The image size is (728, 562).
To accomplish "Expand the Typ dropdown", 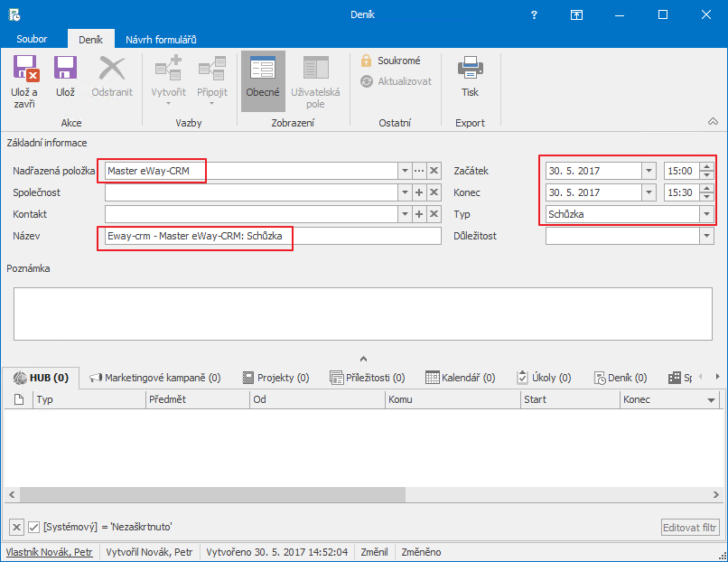I will point(706,214).
